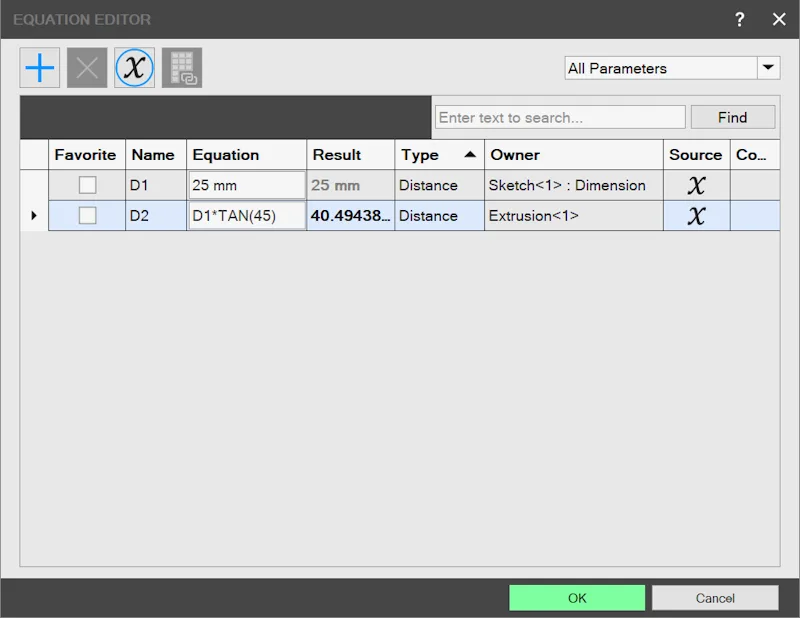
Task: Click the source x icon in D2 row
Action: 696,216
